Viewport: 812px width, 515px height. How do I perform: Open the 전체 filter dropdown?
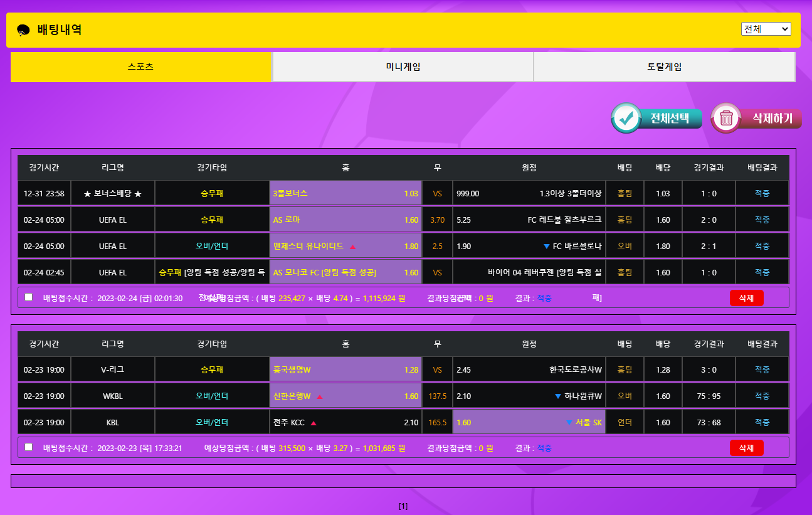(766, 29)
